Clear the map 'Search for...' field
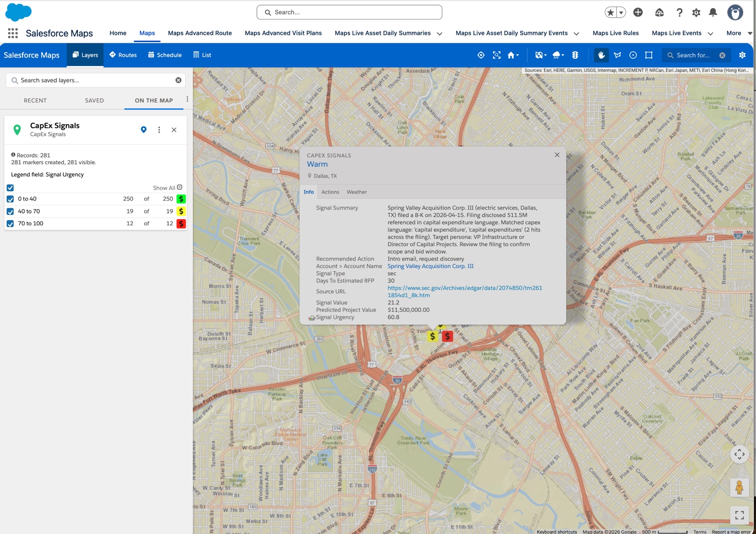The image size is (756, 534). pos(722,55)
